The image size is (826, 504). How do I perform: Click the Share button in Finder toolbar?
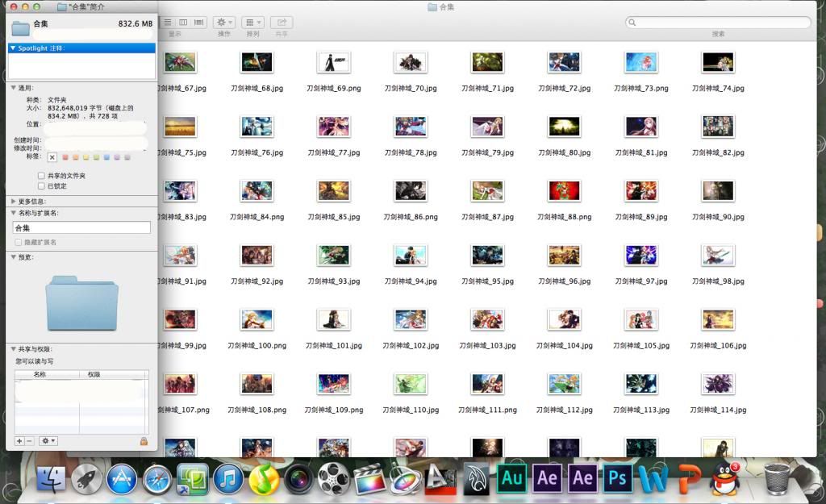[x=281, y=23]
